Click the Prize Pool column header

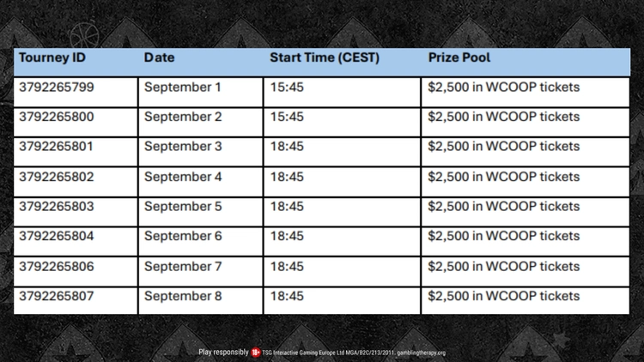pos(459,57)
